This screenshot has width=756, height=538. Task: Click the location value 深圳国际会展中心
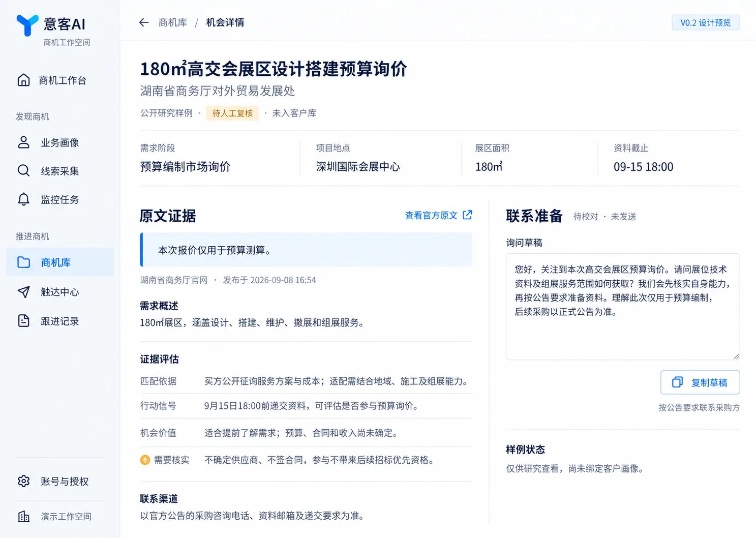point(358,167)
